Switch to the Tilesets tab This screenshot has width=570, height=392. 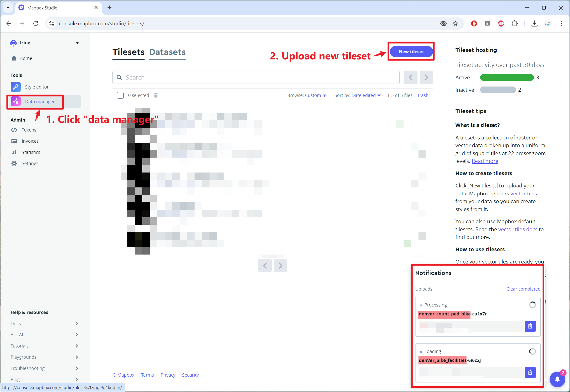[x=128, y=52]
